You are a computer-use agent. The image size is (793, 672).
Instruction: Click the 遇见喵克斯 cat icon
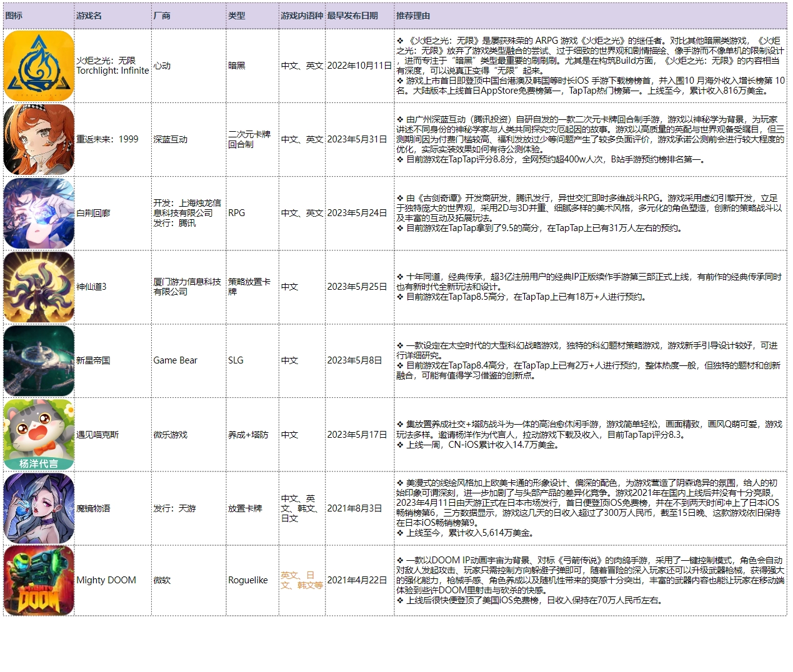tap(39, 435)
